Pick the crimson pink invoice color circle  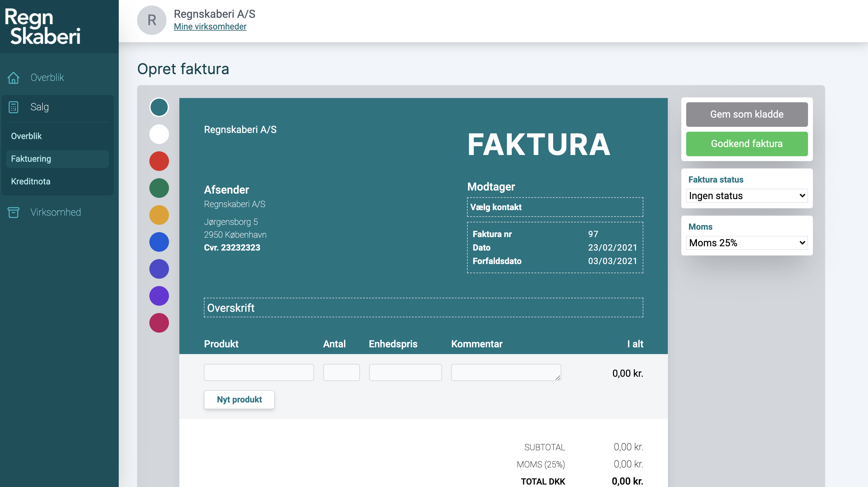159,323
